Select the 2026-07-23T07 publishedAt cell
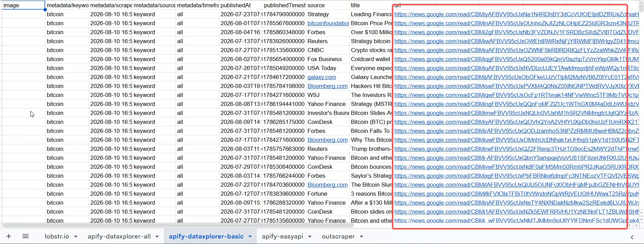This screenshot has width=644, height=244. [241, 14]
